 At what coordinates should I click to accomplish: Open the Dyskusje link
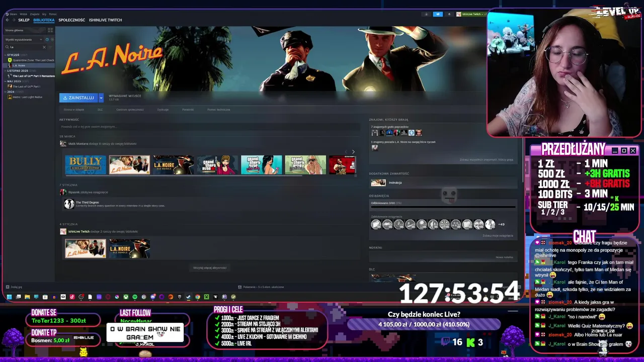pyautogui.click(x=163, y=110)
